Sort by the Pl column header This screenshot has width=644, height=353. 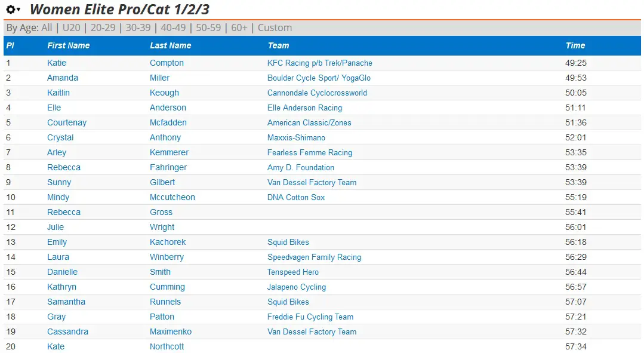coord(10,45)
